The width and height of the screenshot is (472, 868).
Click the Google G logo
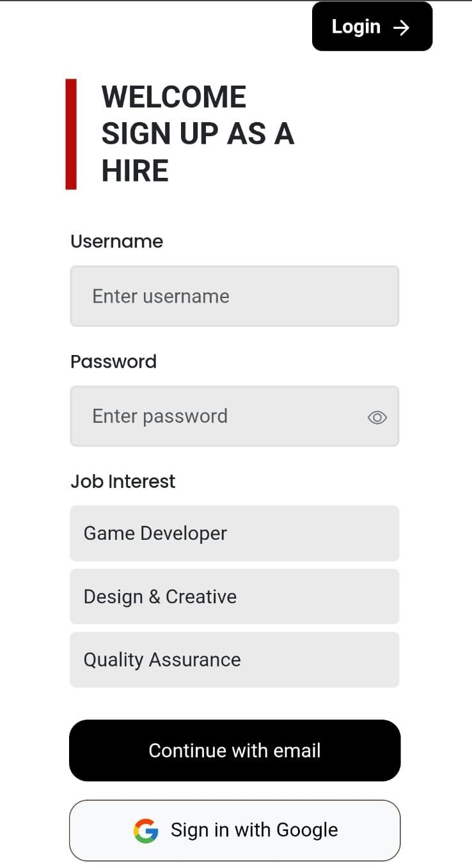(x=146, y=830)
